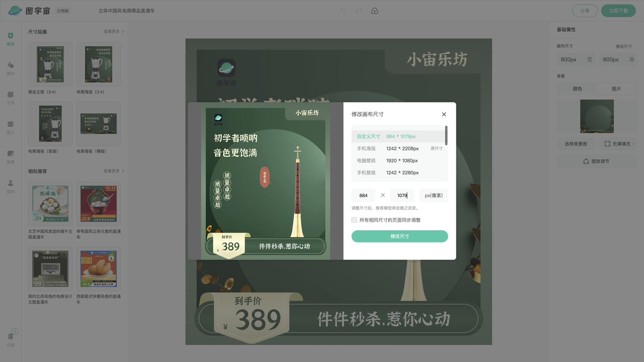Open the 背景 sidebar panel
The image size is (644, 362).
(11, 157)
